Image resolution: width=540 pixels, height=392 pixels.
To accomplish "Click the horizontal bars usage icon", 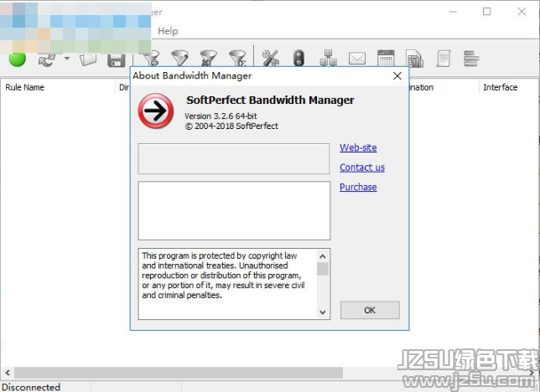I will point(471,58).
